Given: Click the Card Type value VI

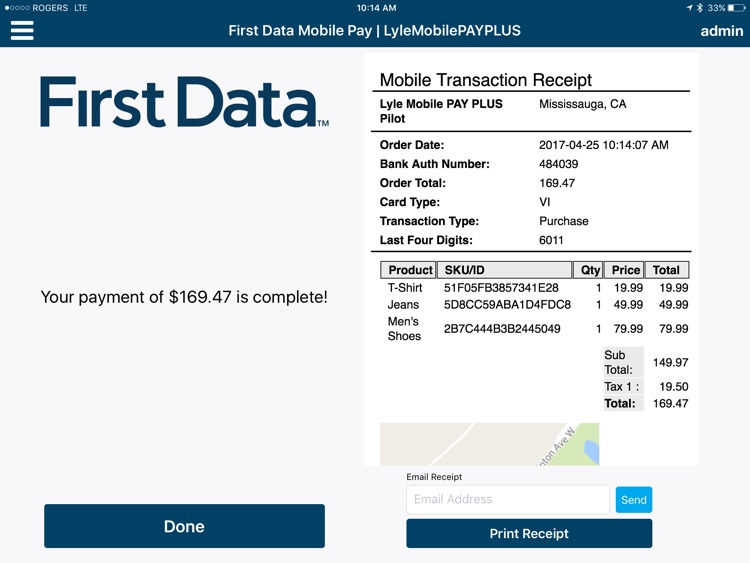Looking at the screenshot, I should click(x=545, y=202).
